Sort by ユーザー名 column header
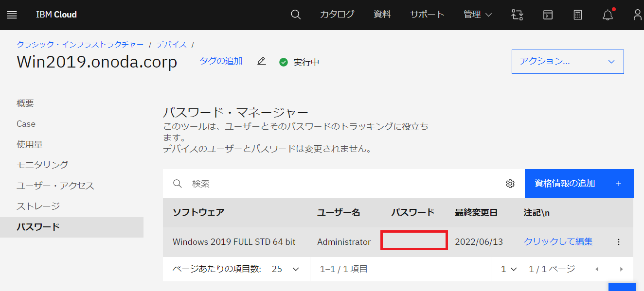This screenshot has width=644, height=291. pyautogui.click(x=339, y=213)
